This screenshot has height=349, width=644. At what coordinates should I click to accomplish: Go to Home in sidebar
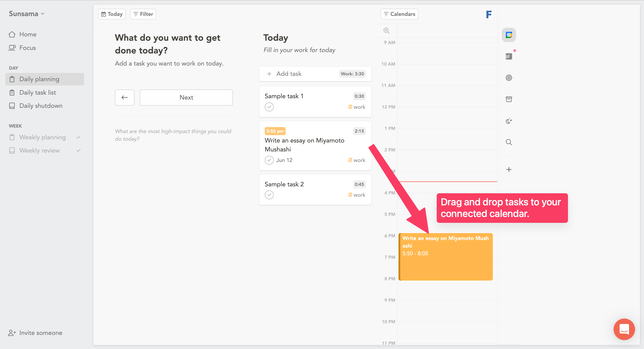coord(28,34)
